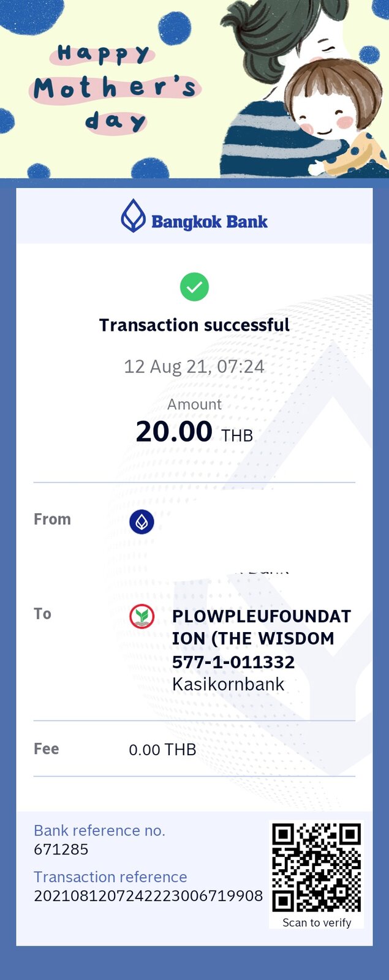The height and width of the screenshot is (980, 389).
Task: Click the Scan to verify label
Action: pyautogui.click(x=317, y=922)
